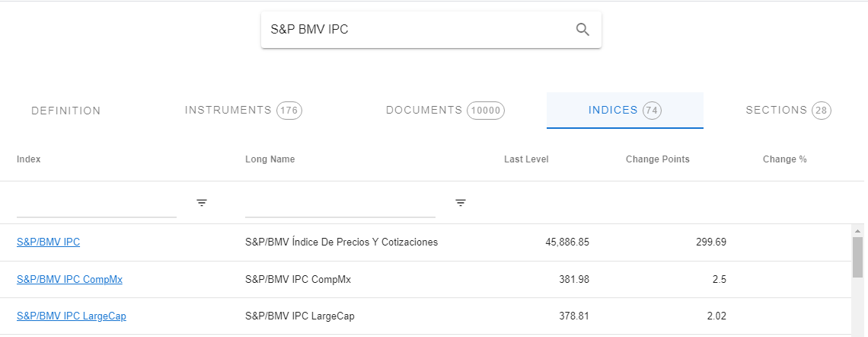868x337 pixels.
Task: Switch to the Definition tab
Action: [66, 111]
